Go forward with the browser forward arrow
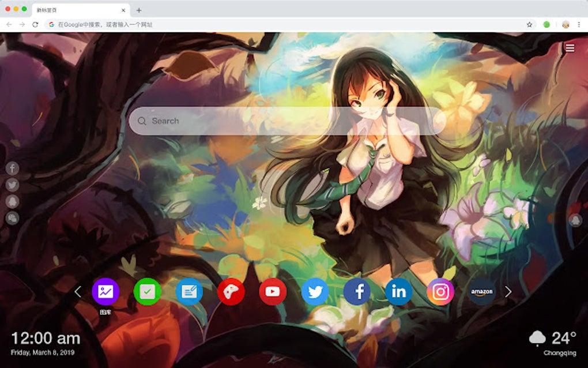 22,24
